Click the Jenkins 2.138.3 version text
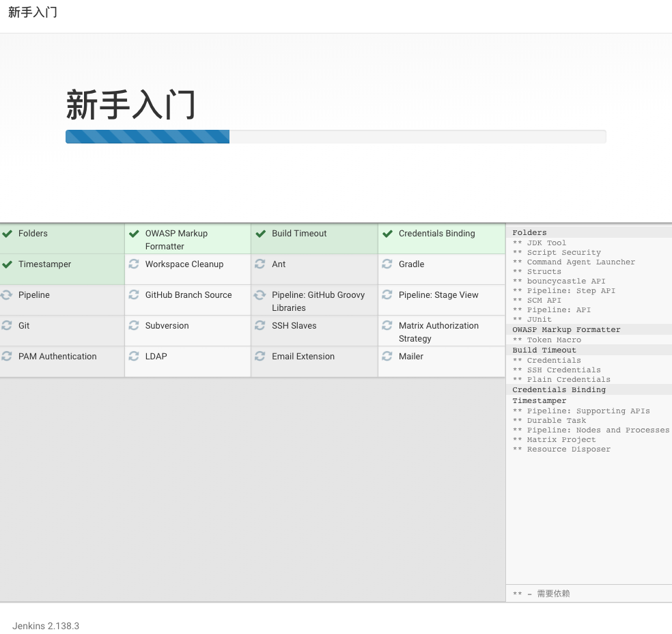 click(46, 626)
